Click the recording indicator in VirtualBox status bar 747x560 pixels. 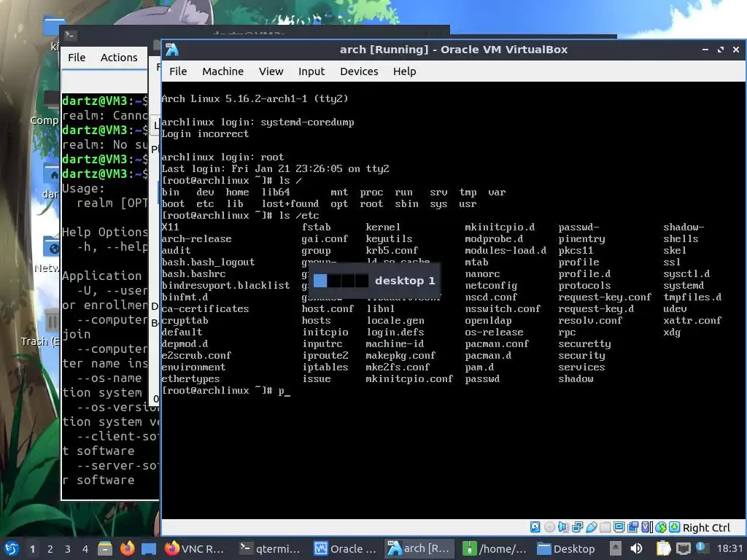point(632,527)
